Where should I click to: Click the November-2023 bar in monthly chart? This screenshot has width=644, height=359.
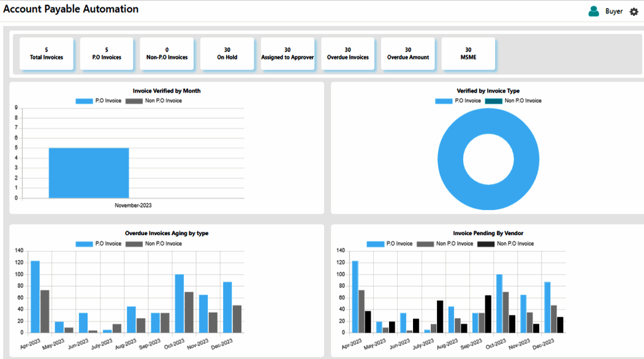(89, 173)
